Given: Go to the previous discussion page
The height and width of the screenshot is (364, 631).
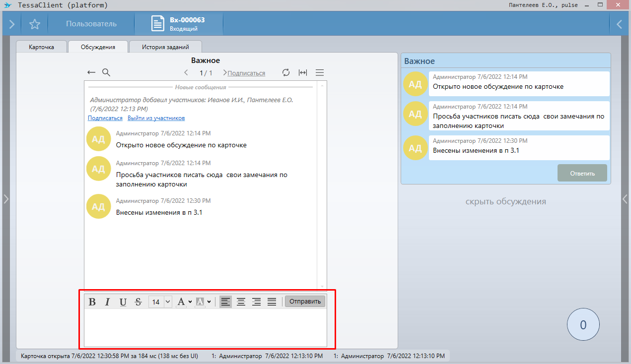Looking at the screenshot, I should coord(186,73).
